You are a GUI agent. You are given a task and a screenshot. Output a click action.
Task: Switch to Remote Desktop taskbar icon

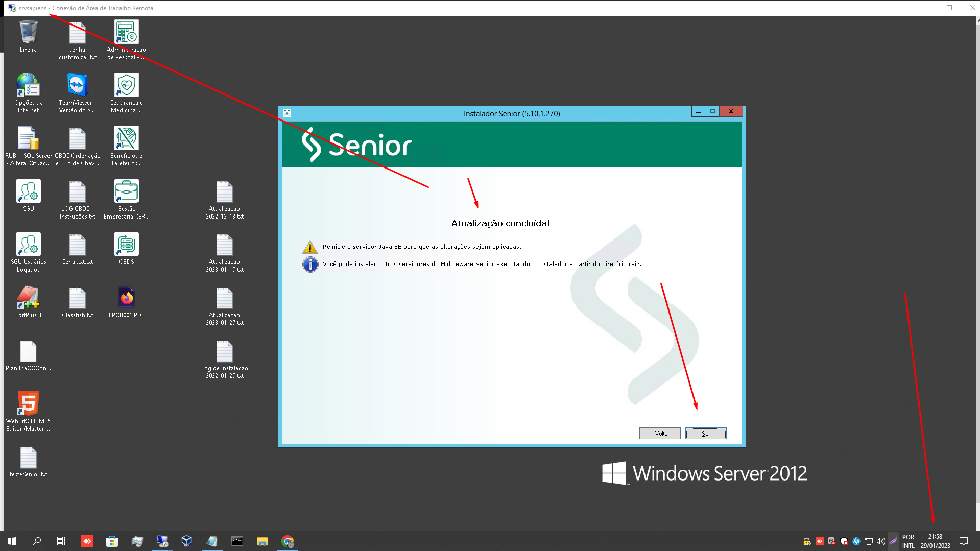point(162,541)
